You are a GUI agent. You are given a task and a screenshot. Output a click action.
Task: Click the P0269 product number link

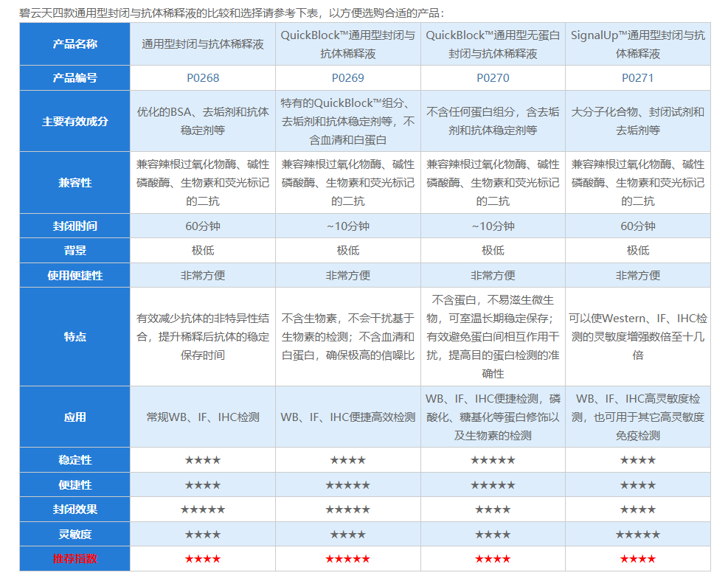(347, 77)
